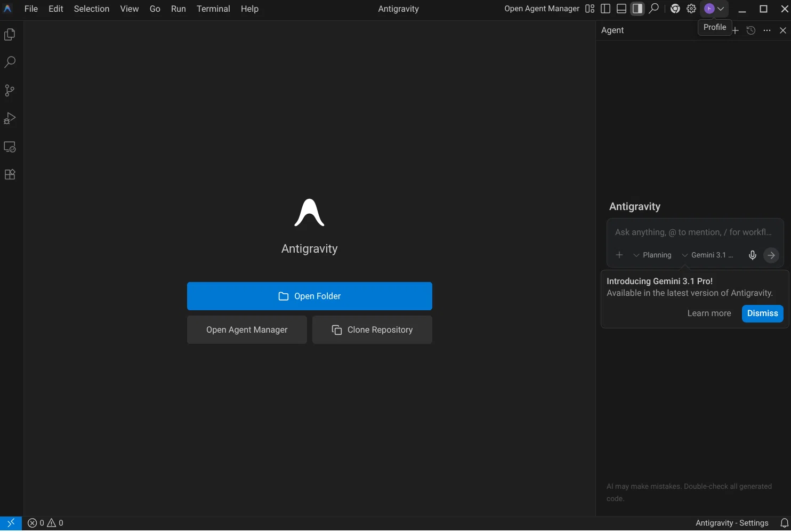The height and width of the screenshot is (532, 791).
Task: Click Open Agent Manager in the title bar
Action: coord(542,9)
